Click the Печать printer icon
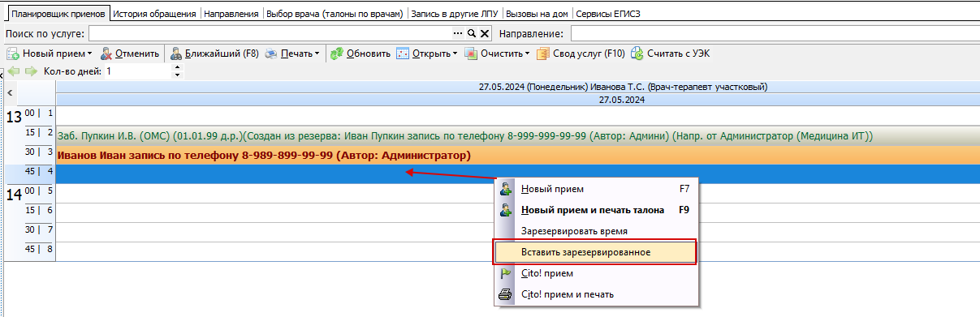Screen dimensions: 980x317 click(x=271, y=54)
